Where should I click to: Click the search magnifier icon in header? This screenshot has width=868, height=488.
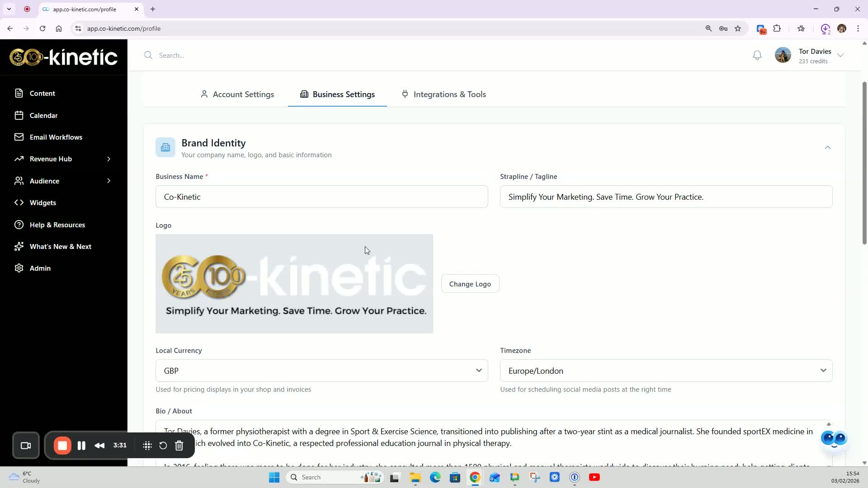[148, 55]
